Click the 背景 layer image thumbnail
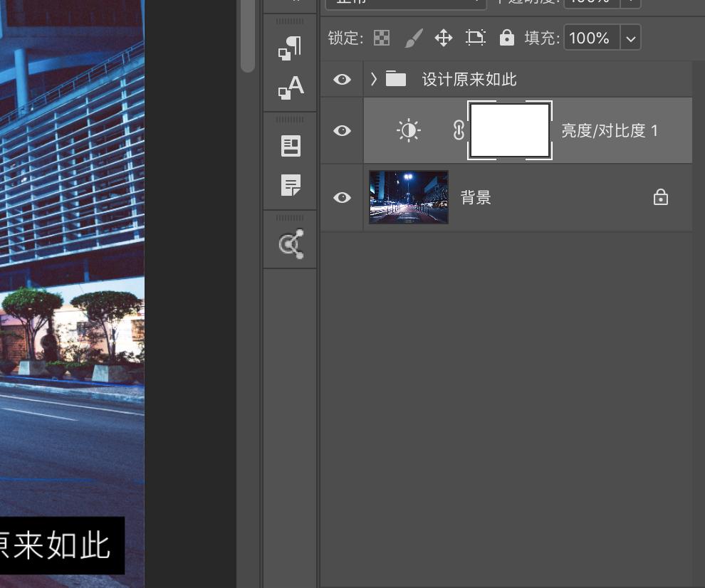705x588 pixels. pyautogui.click(x=409, y=197)
